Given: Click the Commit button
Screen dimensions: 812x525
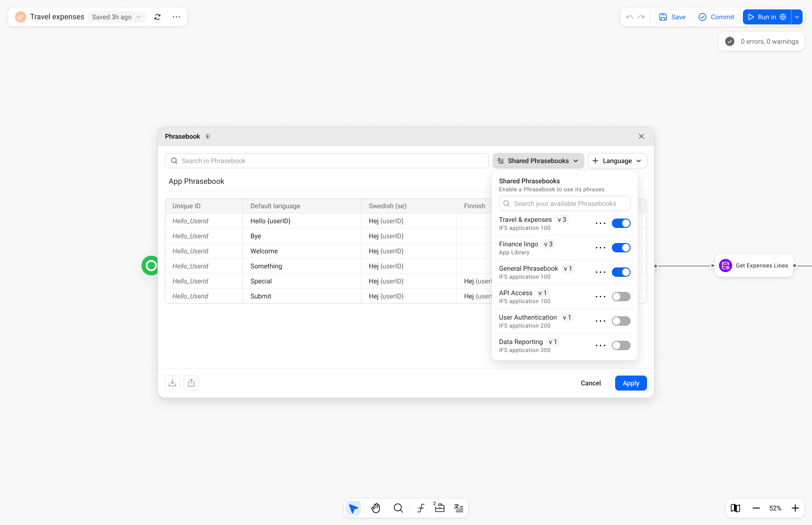Looking at the screenshot, I should pyautogui.click(x=717, y=17).
